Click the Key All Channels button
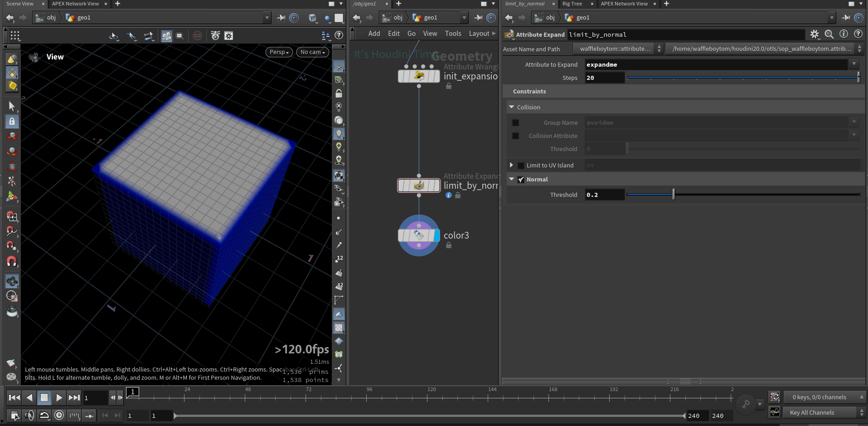The image size is (868, 426). tap(812, 412)
